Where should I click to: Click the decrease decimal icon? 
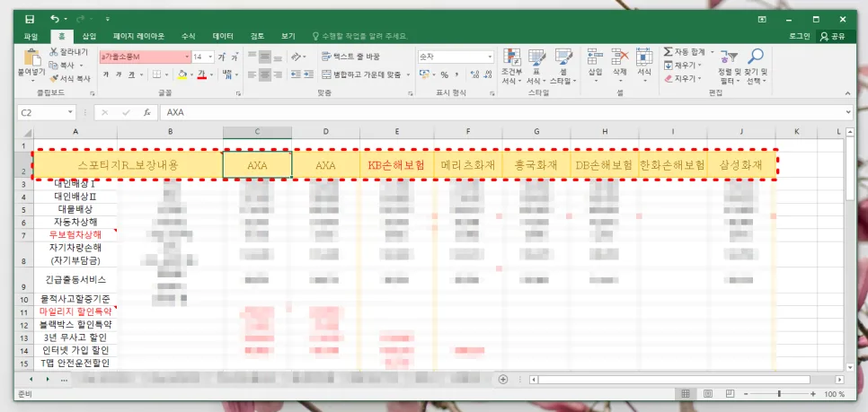tap(488, 75)
